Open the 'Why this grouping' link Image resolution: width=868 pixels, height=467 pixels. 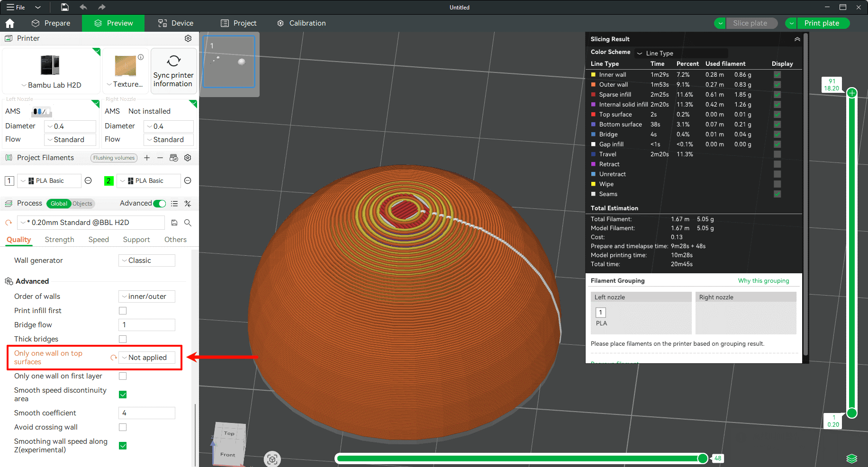(x=763, y=281)
